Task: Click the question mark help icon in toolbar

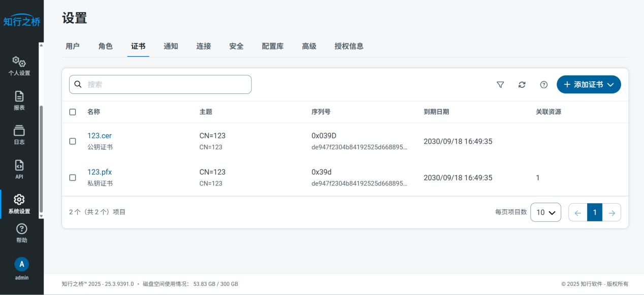Action: (x=543, y=85)
